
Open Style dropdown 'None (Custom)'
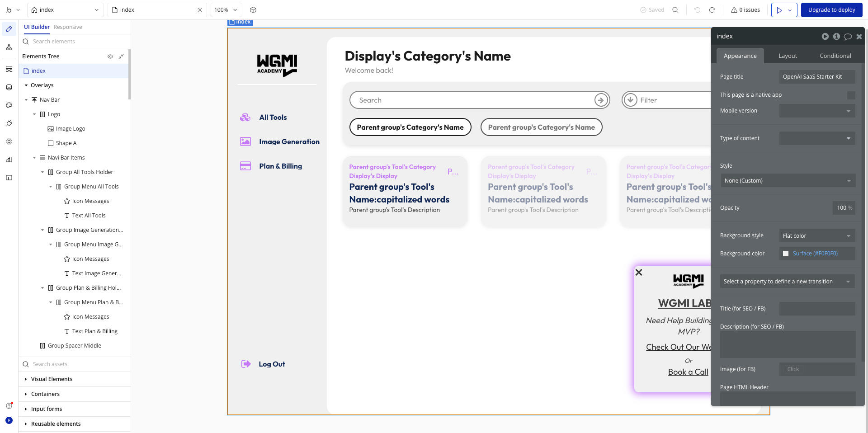(788, 181)
